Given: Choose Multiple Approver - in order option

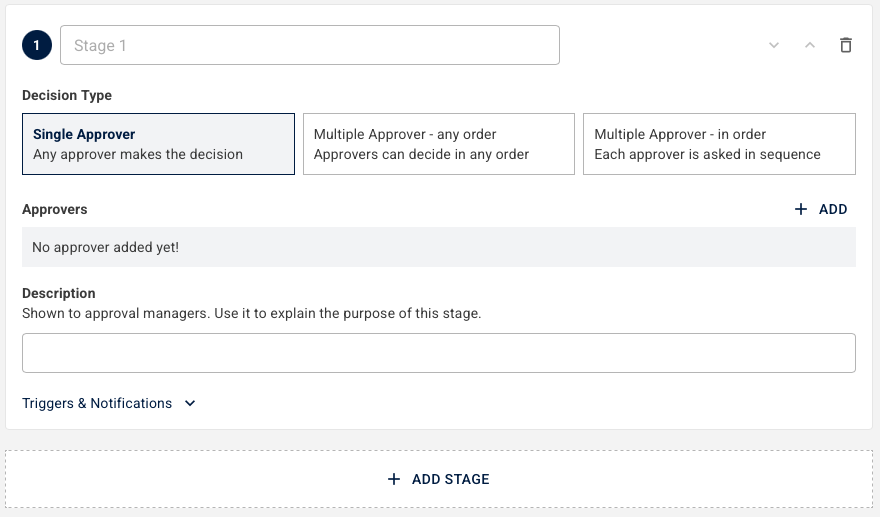Looking at the screenshot, I should click(719, 144).
